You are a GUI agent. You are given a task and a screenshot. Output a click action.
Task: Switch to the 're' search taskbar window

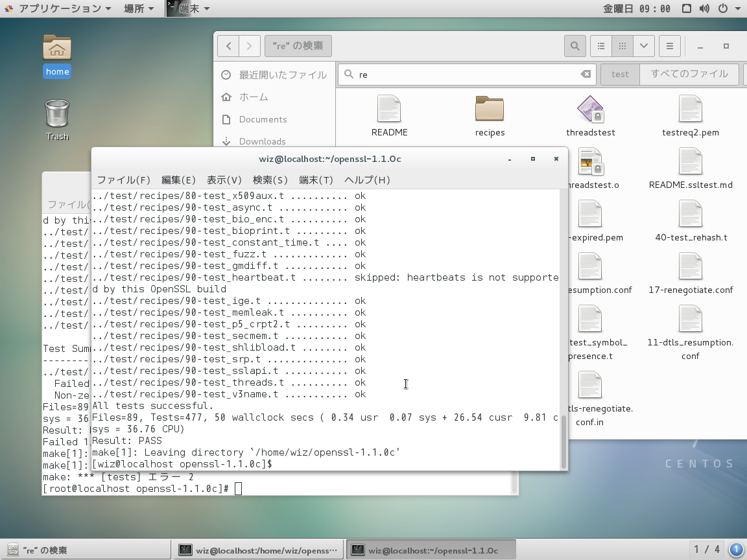point(86,550)
